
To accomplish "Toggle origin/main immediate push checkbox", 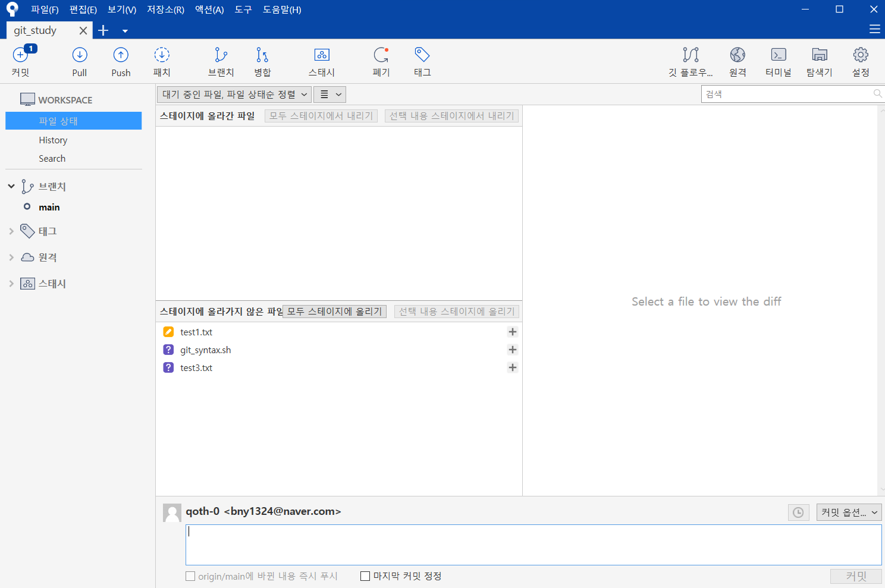I will click(x=190, y=576).
